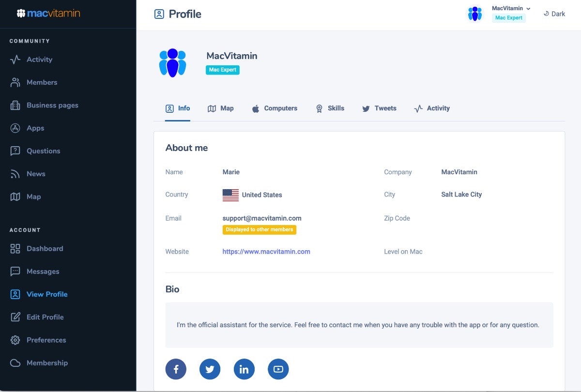581x392 pixels.
Task: Click the Questions help icon
Action: pos(15,151)
